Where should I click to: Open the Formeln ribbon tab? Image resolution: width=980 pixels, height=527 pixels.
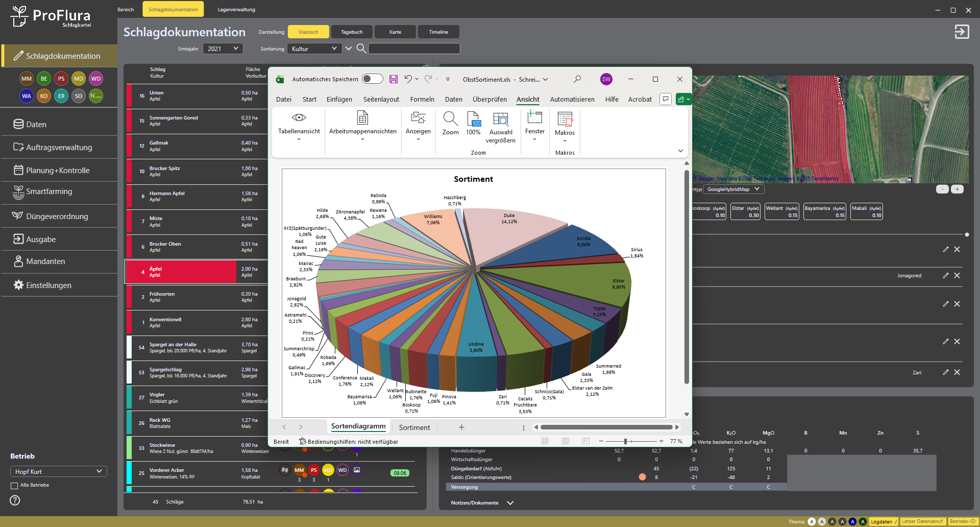point(422,100)
